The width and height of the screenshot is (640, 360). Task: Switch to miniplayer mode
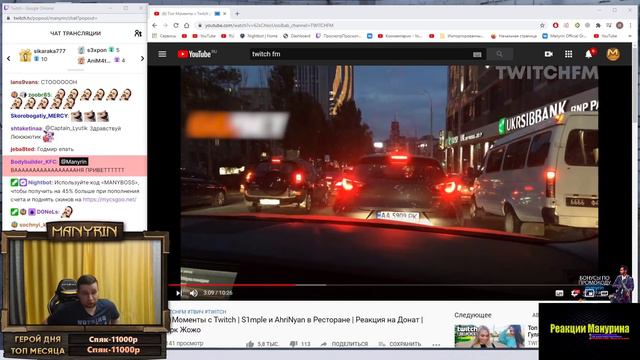click(x=589, y=293)
